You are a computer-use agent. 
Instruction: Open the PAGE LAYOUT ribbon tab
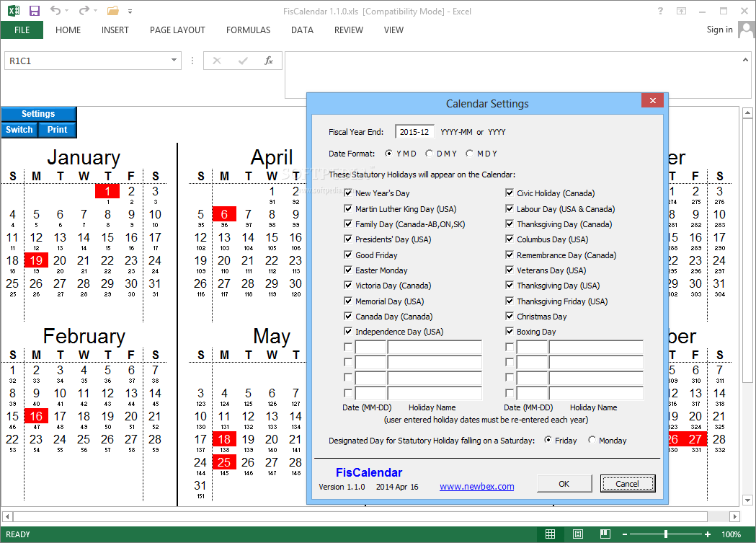pos(177,30)
